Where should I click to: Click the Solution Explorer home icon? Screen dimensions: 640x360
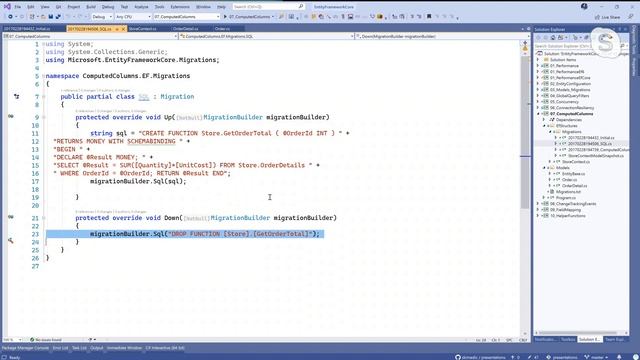coord(553,38)
